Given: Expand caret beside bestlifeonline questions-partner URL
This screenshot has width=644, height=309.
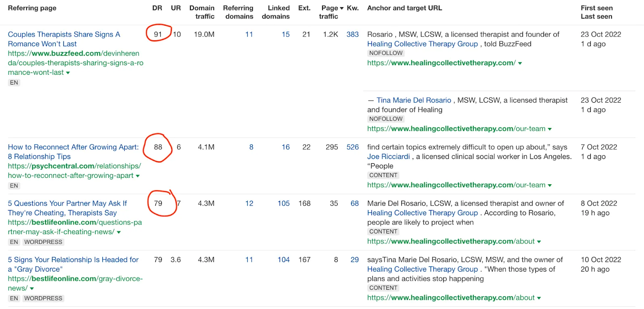Looking at the screenshot, I should [x=119, y=232].
